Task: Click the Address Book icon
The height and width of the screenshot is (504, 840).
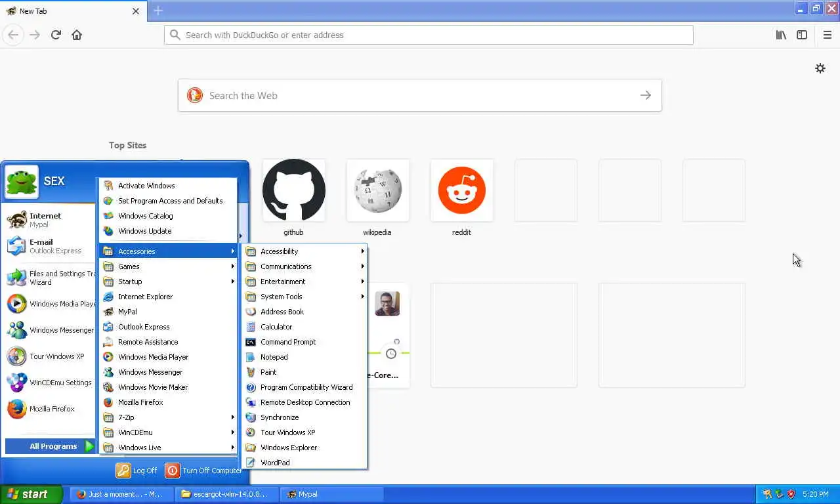Action: 251,312
